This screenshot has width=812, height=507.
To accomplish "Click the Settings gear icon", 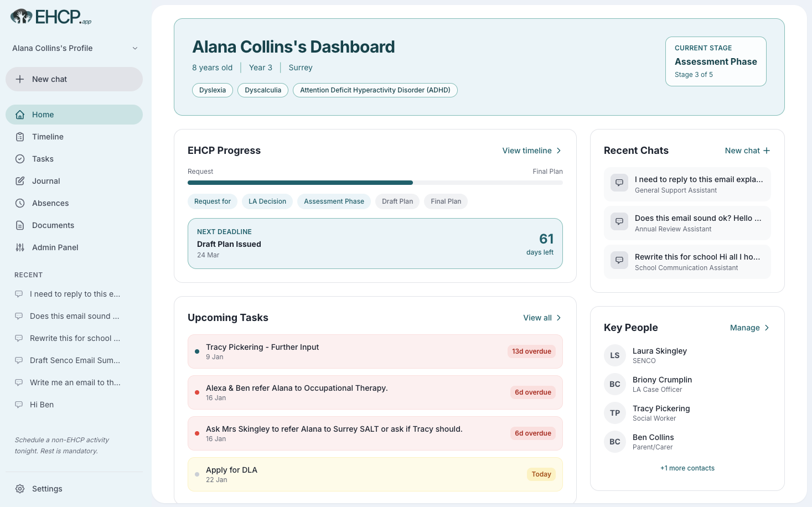I will coord(20,489).
